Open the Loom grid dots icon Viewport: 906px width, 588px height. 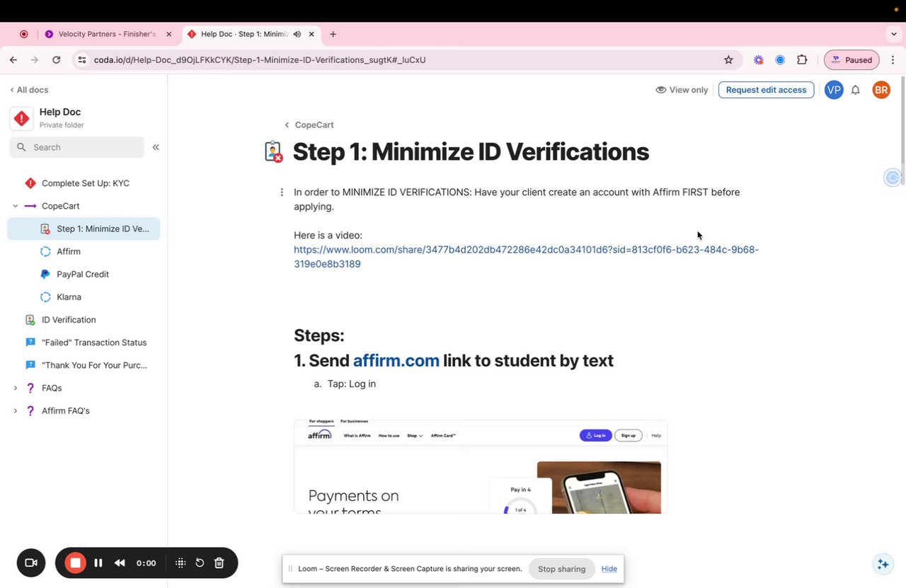tap(180, 563)
